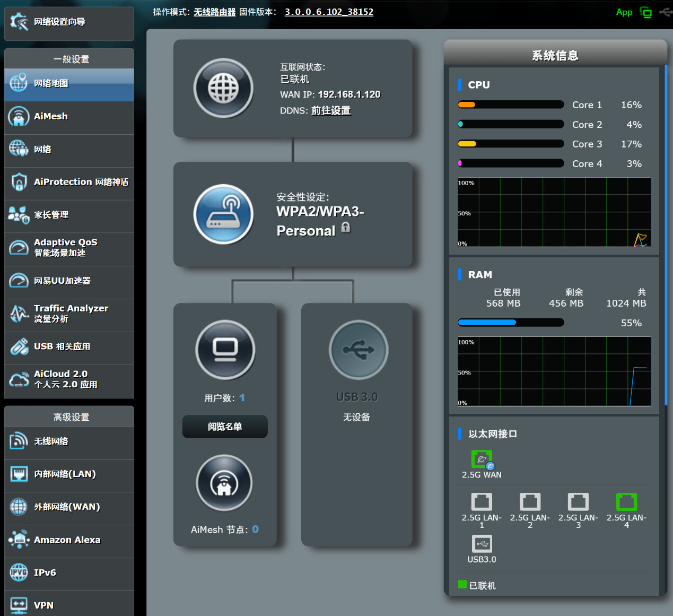Image resolution: width=673 pixels, height=616 pixels.
Task: Click the system info panel scrollbar
Action: click(x=666, y=233)
